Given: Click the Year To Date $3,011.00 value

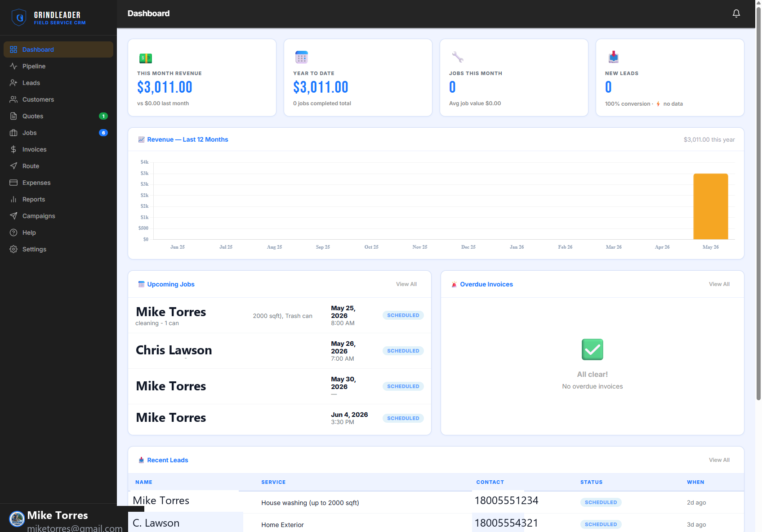Looking at the screenshot, I should click(321, 87).
